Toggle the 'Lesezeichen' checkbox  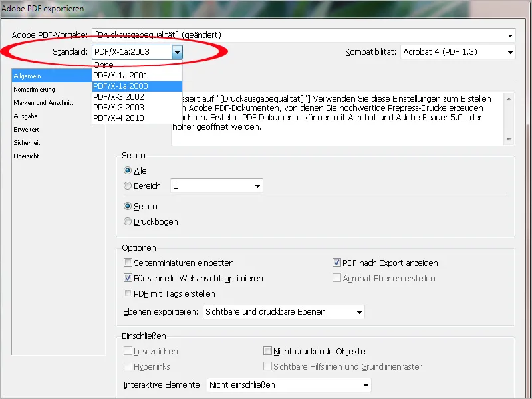[128, 351]
